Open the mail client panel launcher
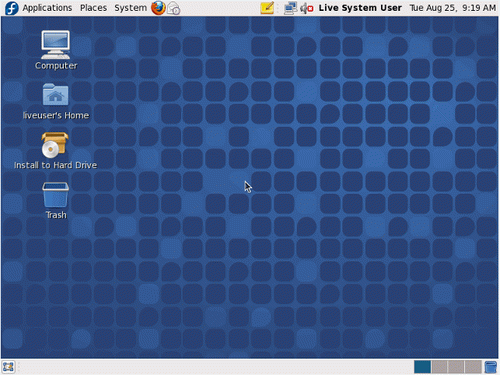Screen dimensions: 500x375 click(174, 8)
